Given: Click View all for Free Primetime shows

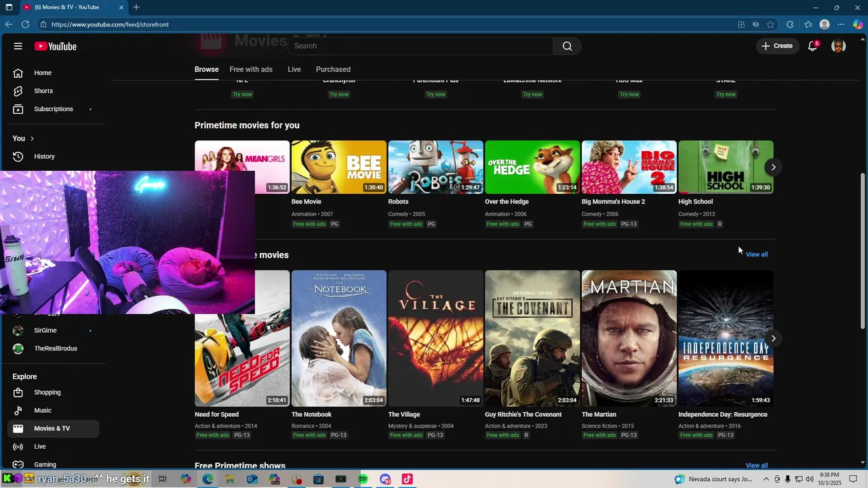Looking at the screenshot, I should pyautogui.click(x=757, y=466).
